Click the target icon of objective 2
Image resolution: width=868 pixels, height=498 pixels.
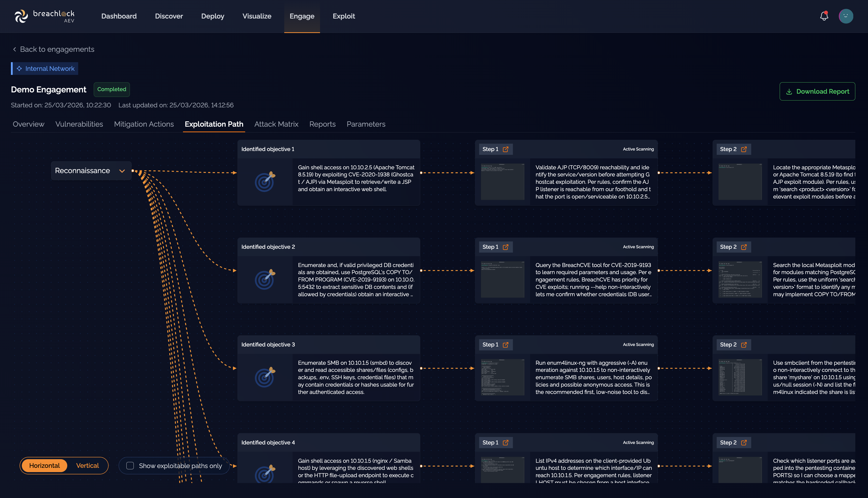(x=265, y=279)
